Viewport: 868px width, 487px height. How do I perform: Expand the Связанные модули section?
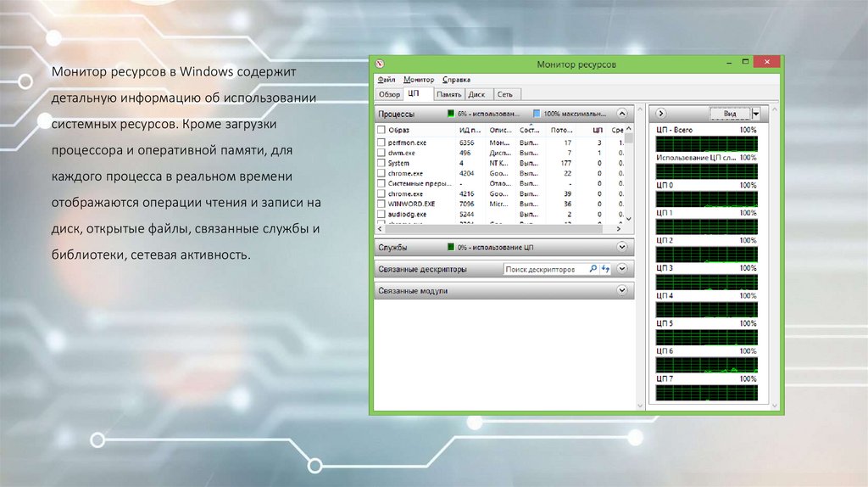(x=622, y=290)
